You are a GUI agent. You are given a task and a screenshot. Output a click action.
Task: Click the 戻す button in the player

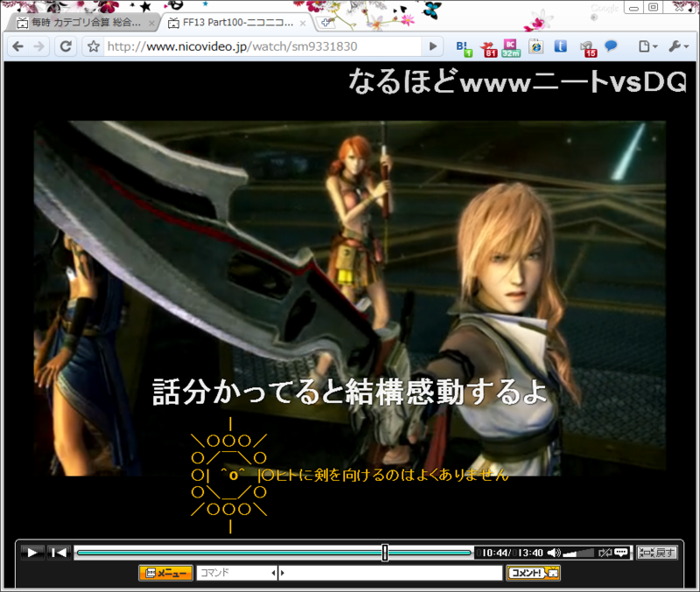(659, 551)
